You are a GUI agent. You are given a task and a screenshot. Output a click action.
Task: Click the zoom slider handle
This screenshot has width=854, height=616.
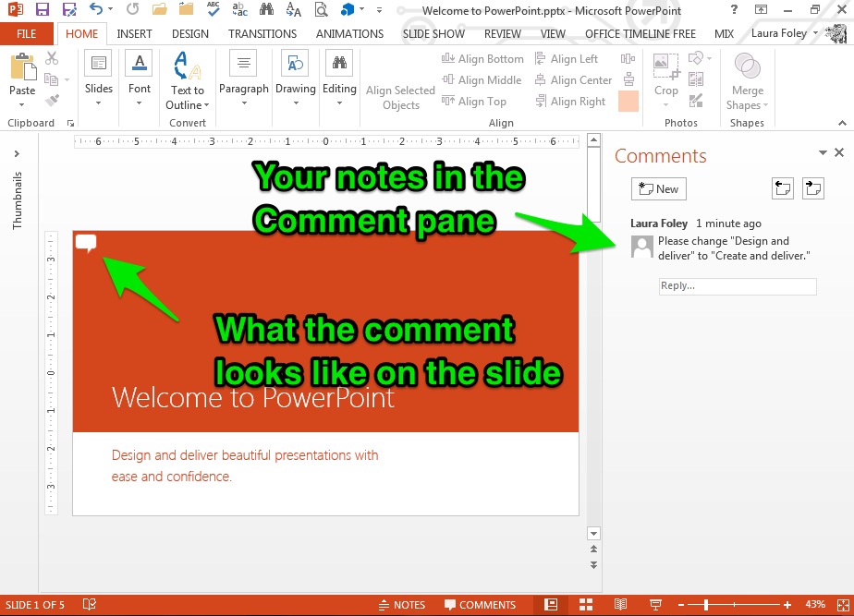(x=706, y=605)
